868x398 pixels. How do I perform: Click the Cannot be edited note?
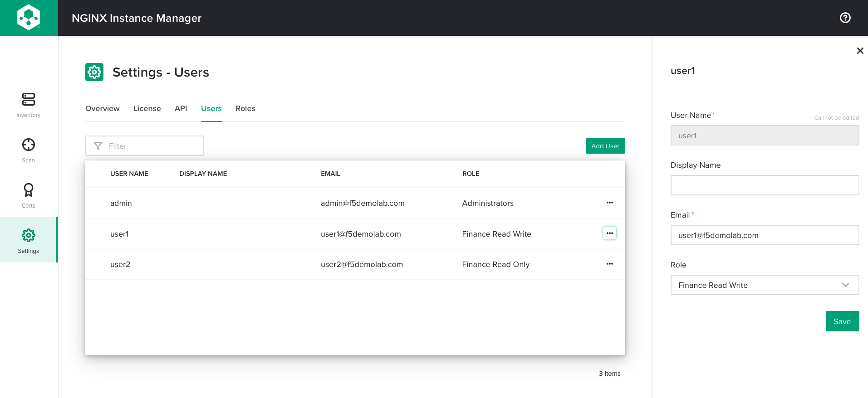[x=836, y=118]
